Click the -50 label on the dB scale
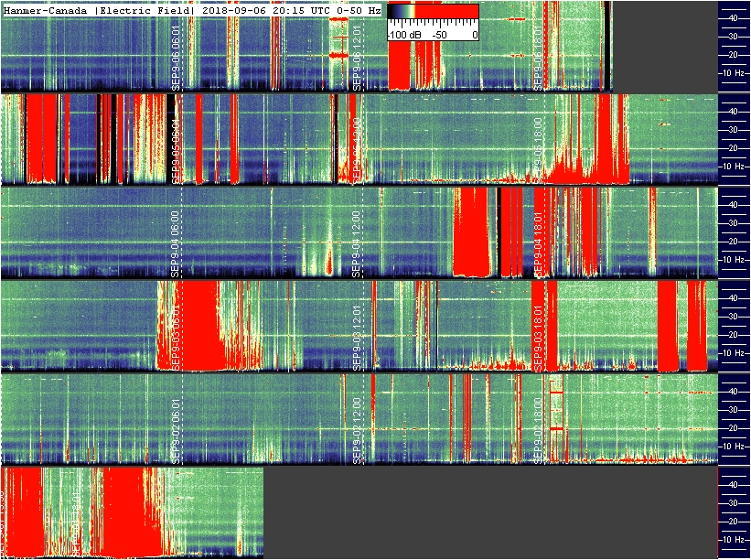The width and height of the screenshot is (751, 560). [440, 35]
